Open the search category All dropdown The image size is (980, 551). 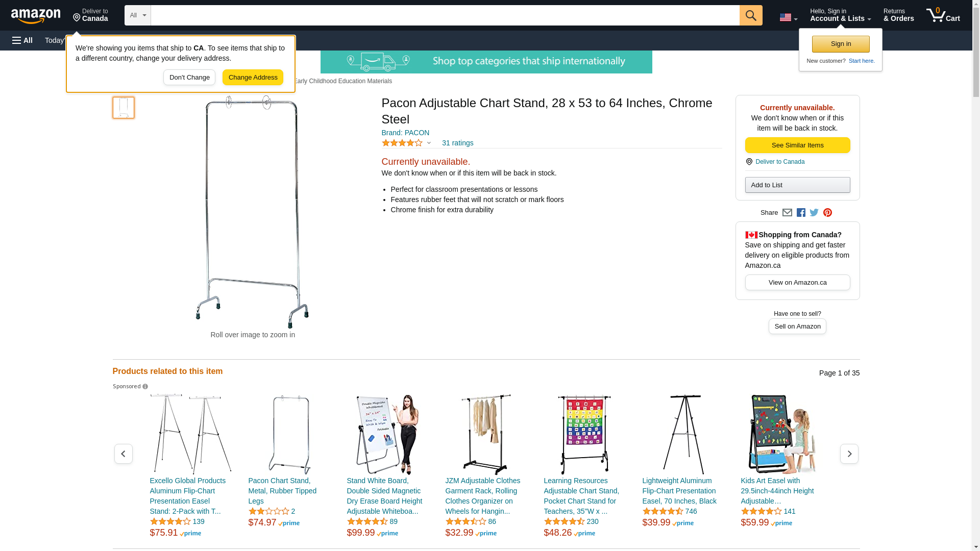pyautogui.click(x=138, y=15)
